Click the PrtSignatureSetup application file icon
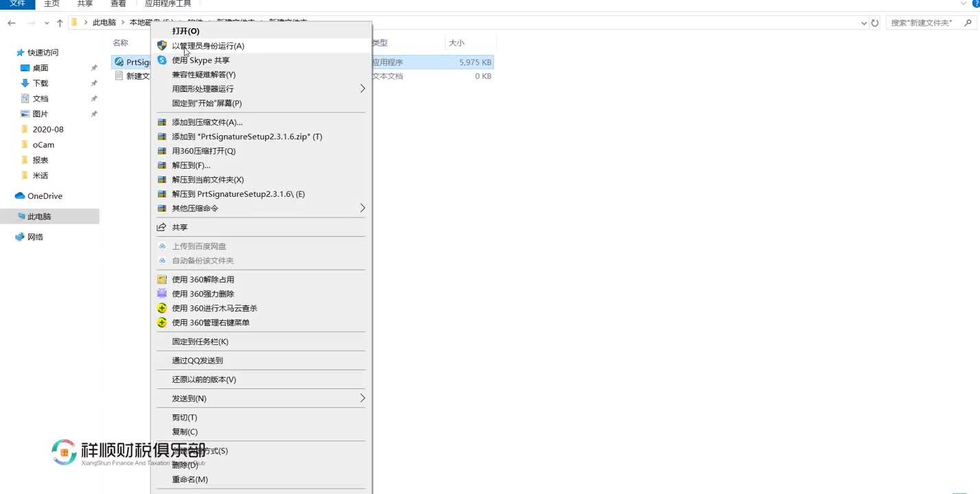This screenshot has height=494, width=980. 119,62
